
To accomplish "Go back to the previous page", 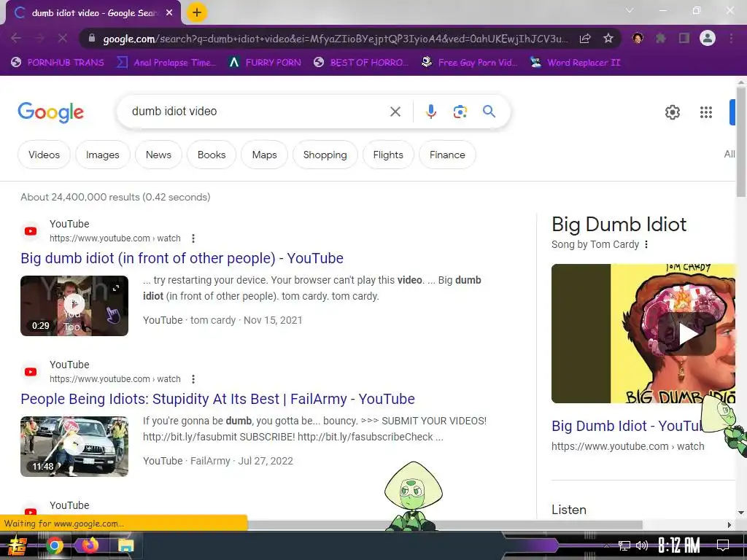I will pos(16,38).
